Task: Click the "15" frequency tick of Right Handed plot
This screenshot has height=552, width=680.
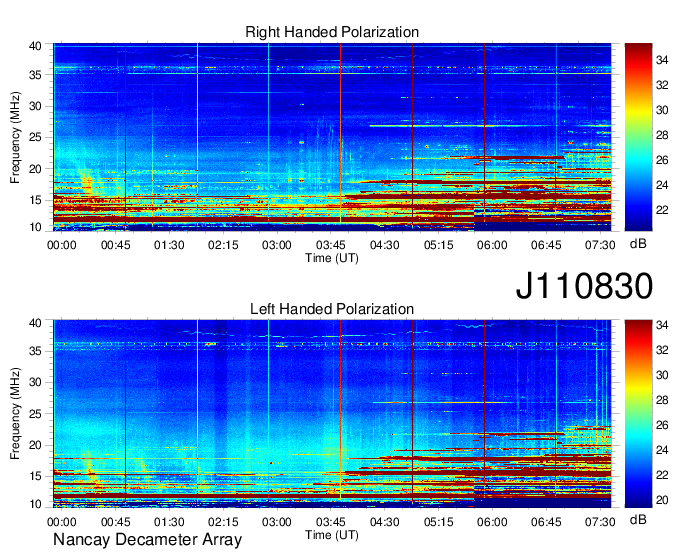Action: [x=35, y=200]
